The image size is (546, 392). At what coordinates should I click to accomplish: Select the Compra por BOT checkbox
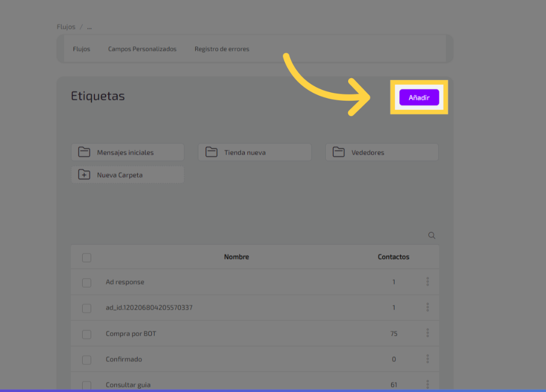coord(86,334)
